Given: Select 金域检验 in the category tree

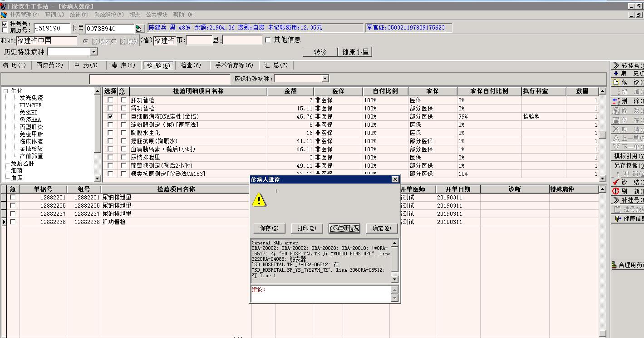Looking at the screenshot, I should 31,149.
